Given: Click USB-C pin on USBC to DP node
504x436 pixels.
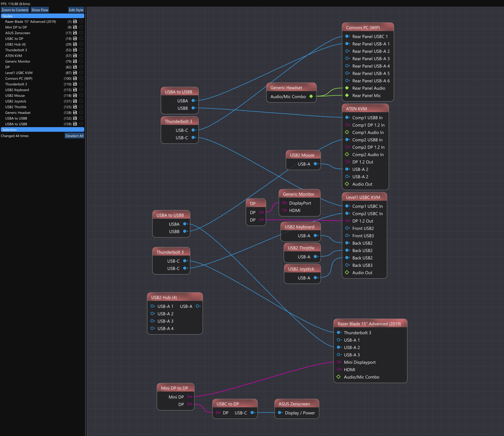Looking at the screenshot, I should (x=253, y=413).
